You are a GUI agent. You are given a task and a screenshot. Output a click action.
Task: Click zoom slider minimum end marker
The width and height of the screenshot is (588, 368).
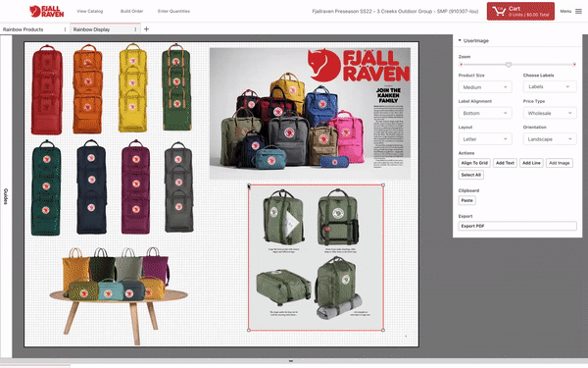click(461, 65)
